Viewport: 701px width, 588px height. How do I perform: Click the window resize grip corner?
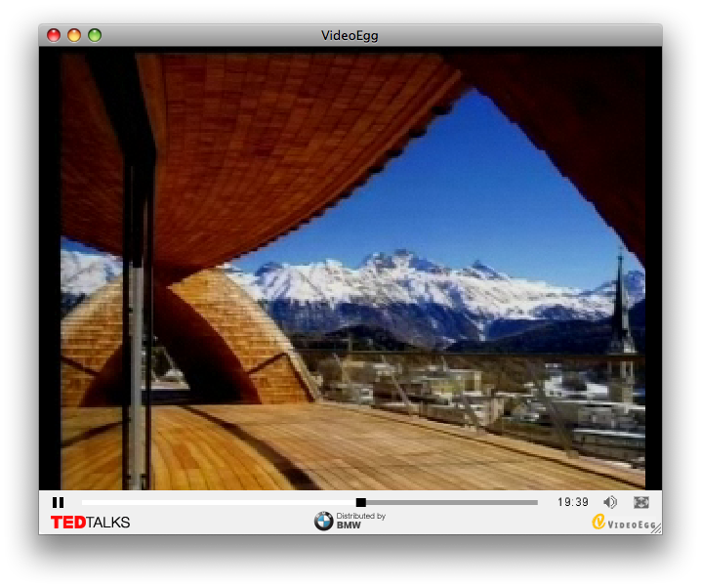tap(656, 528)
